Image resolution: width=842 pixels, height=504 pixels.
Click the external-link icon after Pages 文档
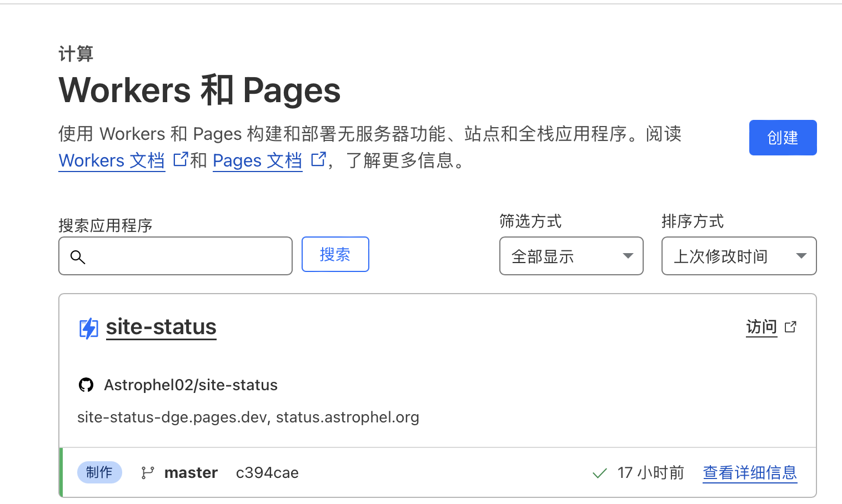tap(318, 159)
